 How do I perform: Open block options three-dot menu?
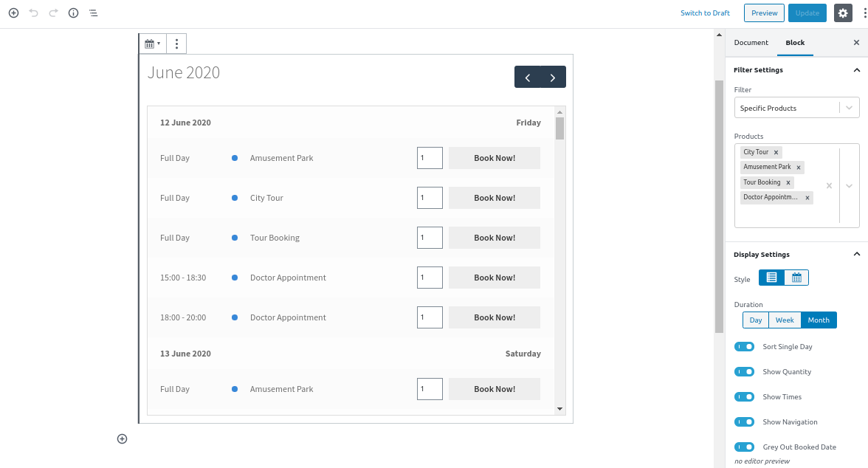176,44
